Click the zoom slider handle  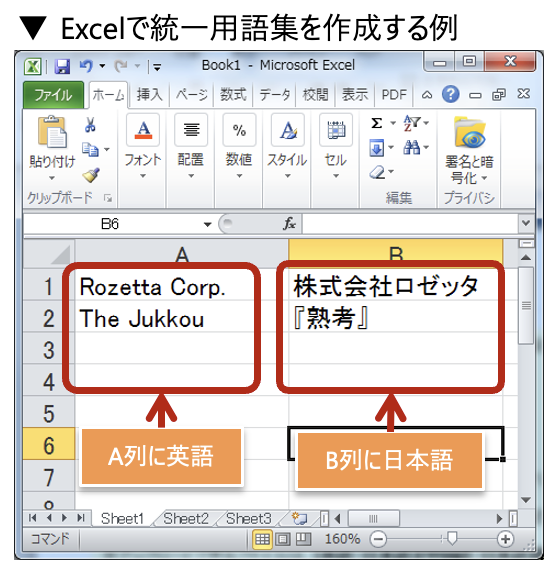pyautogui.click(x=452, y=538)
